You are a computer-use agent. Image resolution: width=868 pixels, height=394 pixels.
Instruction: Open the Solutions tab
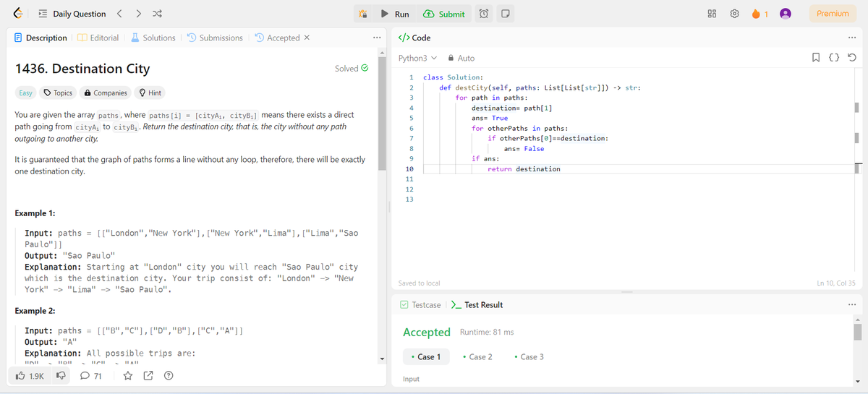point(153,38)
